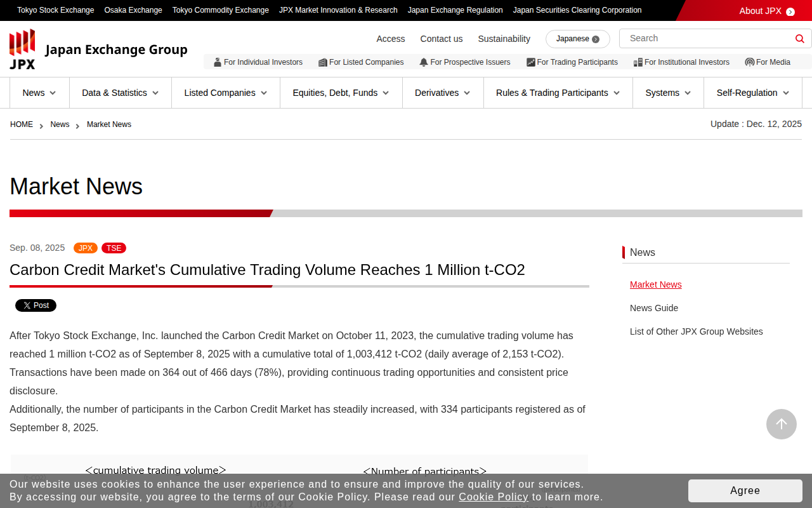The width and height of the screenshot is (812, 508).
Task: Click the For Institutional Investors icon
Action: 638,62
